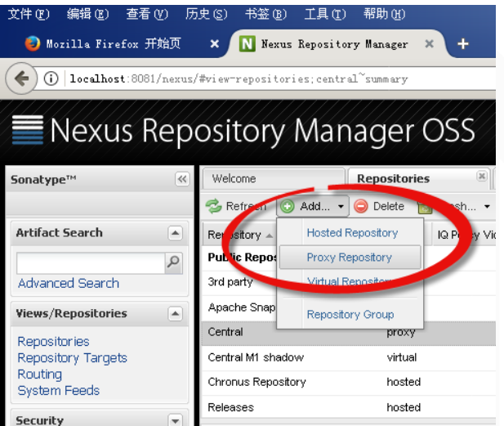Image resolution: width=504 pixels, height=426 pixels.
Task: Select the Releases repository row
Action: click(349, 407)
